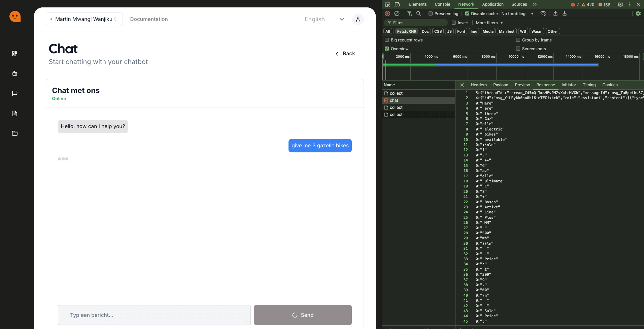The height and width of the screenshot is (329, 644).
Task: Click the import HAR upload icon
Action: [555, 13]
